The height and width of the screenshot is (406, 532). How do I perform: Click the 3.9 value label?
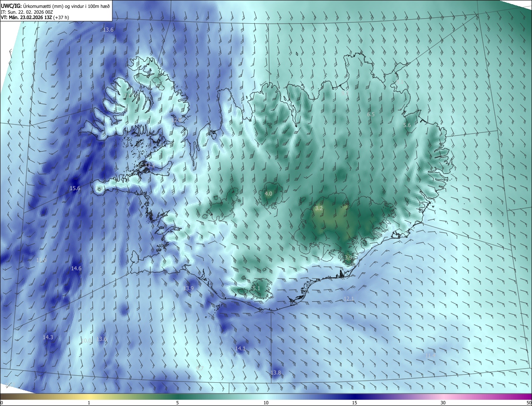(348, 258)
